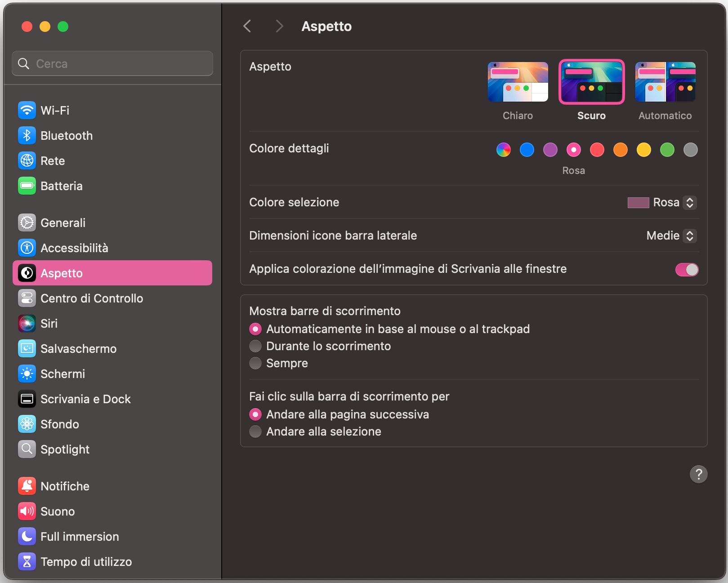Open the Wi-Fi settings section
728x583 pixels.
click(x=55, y=110)
